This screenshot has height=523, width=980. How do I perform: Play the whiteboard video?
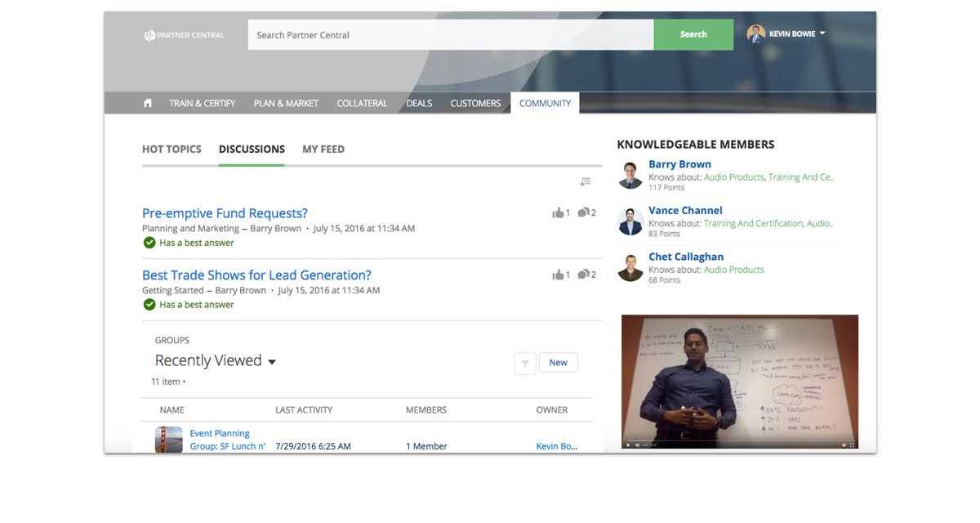628,445
